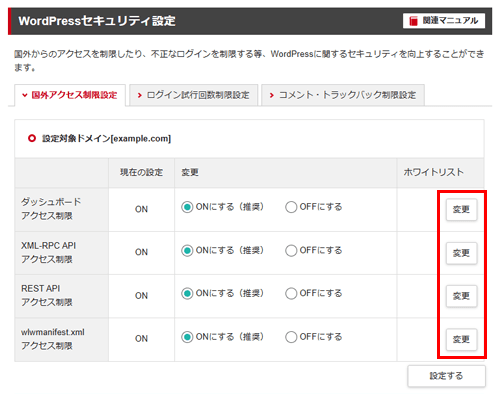Click the 設定対象ドメイン[example.com] heading
This screenshot has height=394, width=500.
tap(106, 139)
